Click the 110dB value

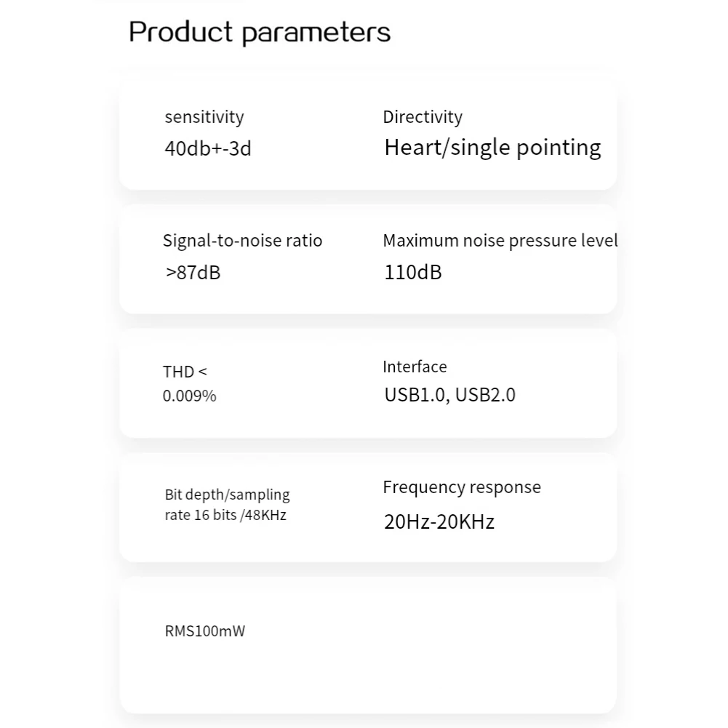(413, 272)
